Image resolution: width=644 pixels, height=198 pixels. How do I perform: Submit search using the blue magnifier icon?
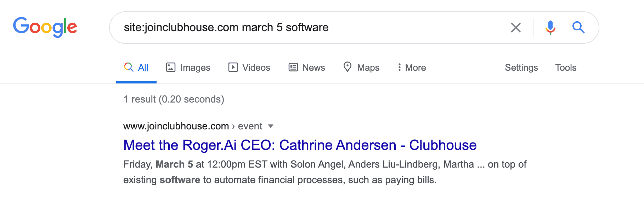[578, 27]
